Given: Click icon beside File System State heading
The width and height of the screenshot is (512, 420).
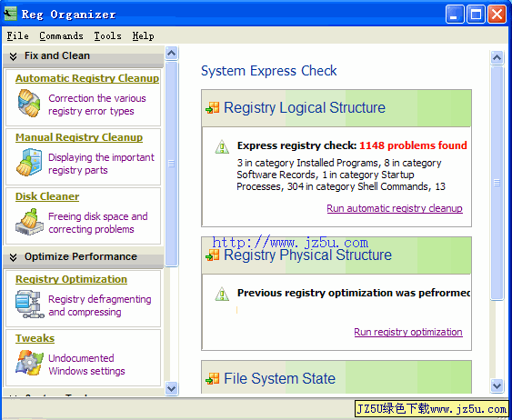Looking at the screenshot, I should coord(213,378).
